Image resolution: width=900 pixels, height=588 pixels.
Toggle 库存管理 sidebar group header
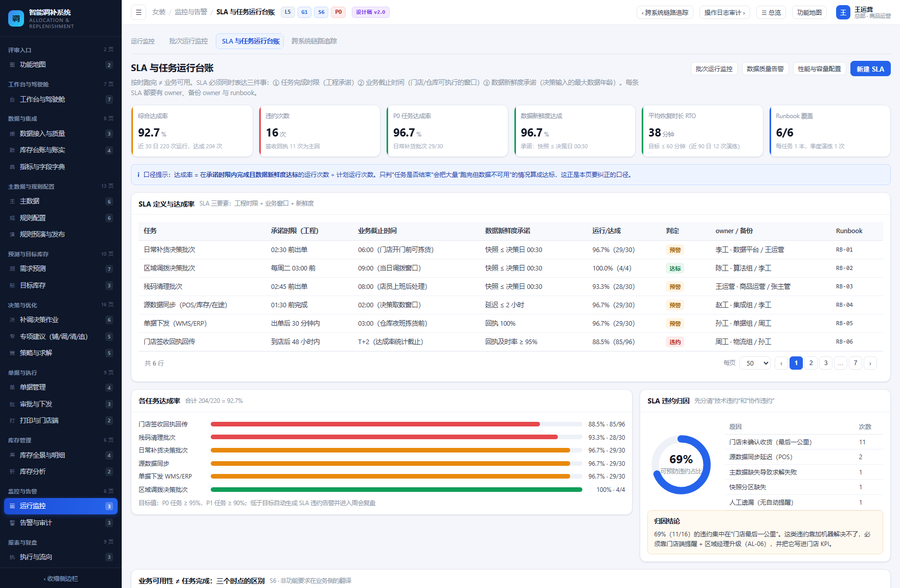[61, 440]
